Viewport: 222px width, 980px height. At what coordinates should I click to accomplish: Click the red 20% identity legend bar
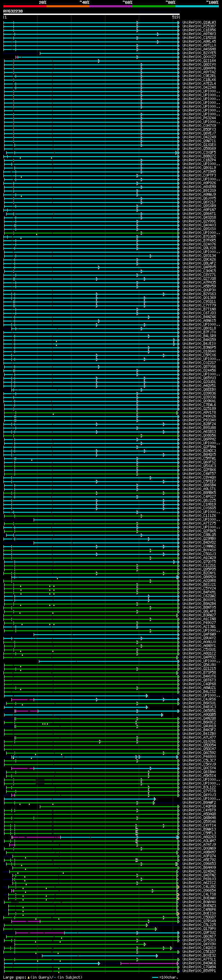[x=25, y=6]
